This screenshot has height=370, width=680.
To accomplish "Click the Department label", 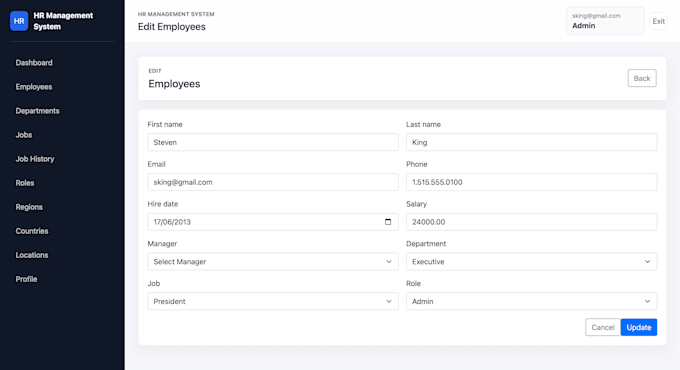I will tap(426, 244).
